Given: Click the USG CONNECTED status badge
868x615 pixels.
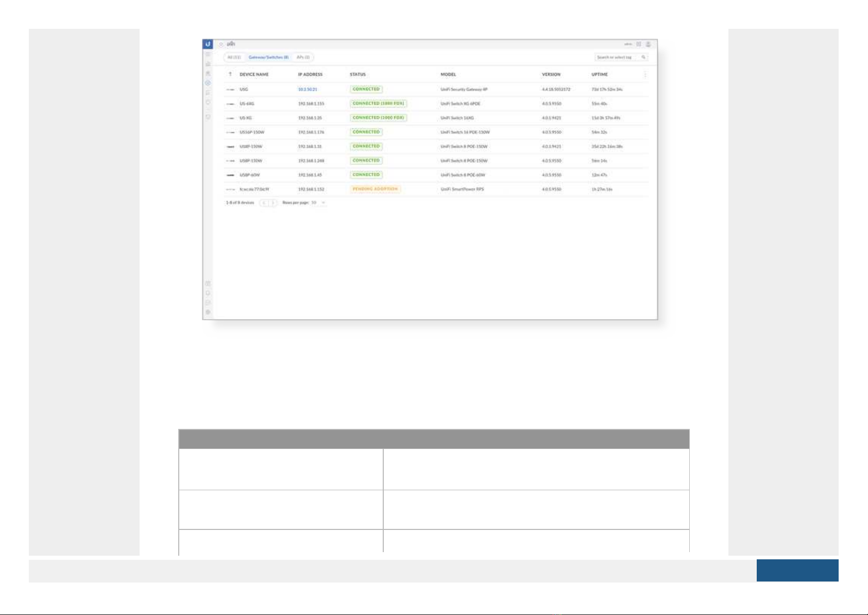Looking at the screenshot, I should [366, 89].
